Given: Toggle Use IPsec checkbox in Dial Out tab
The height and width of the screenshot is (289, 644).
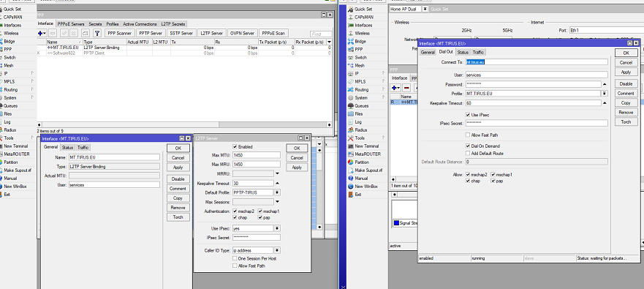Looking at the screenshot, I should click(468, 115).
